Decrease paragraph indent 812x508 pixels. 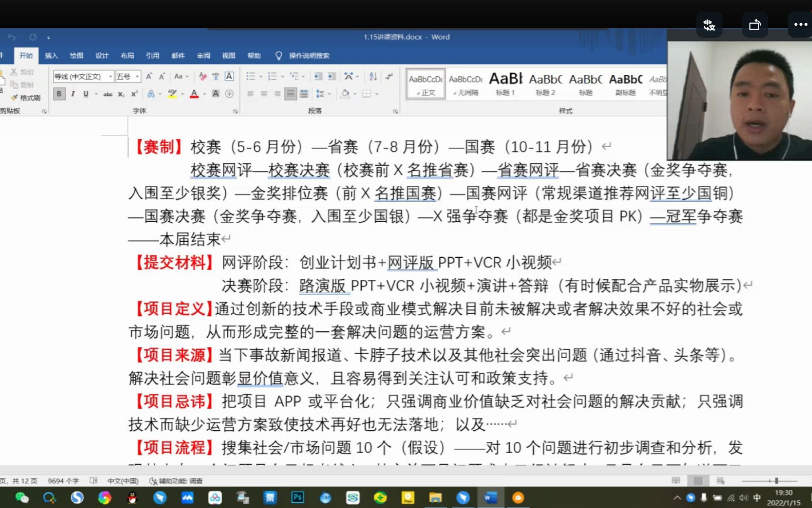click(318, 76)
